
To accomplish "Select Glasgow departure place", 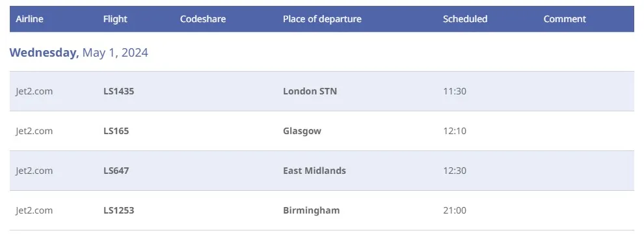I will [x=302, y=131].
